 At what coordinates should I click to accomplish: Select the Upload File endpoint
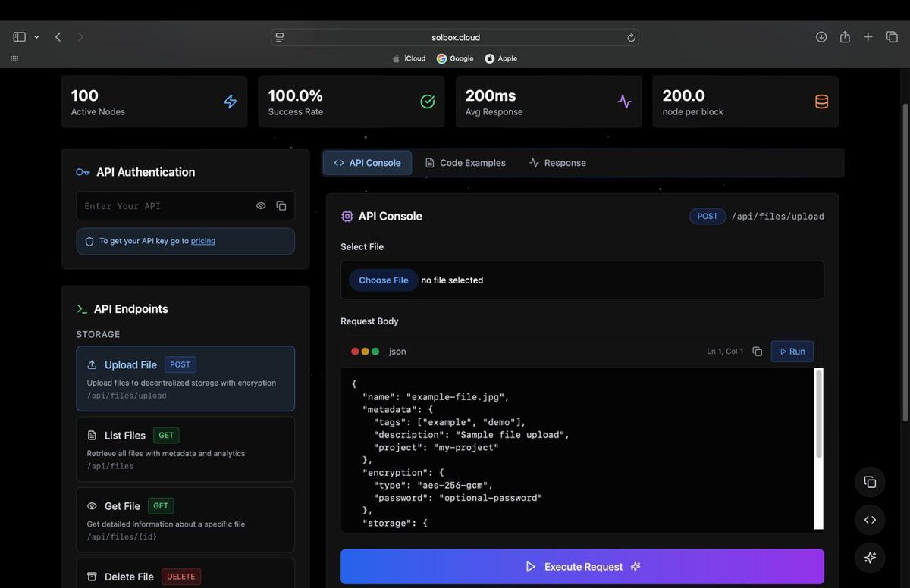tap(185, 379)
